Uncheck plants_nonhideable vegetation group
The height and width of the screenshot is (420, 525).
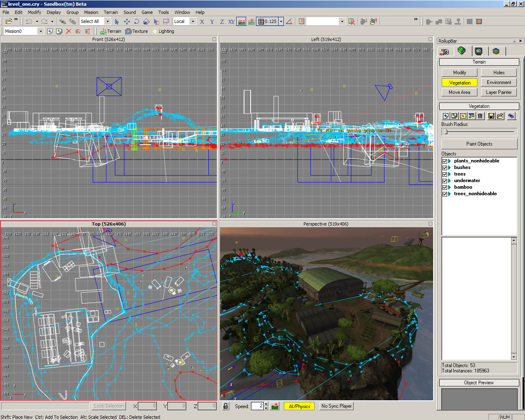pyautogui.click(x=445, y=161)
